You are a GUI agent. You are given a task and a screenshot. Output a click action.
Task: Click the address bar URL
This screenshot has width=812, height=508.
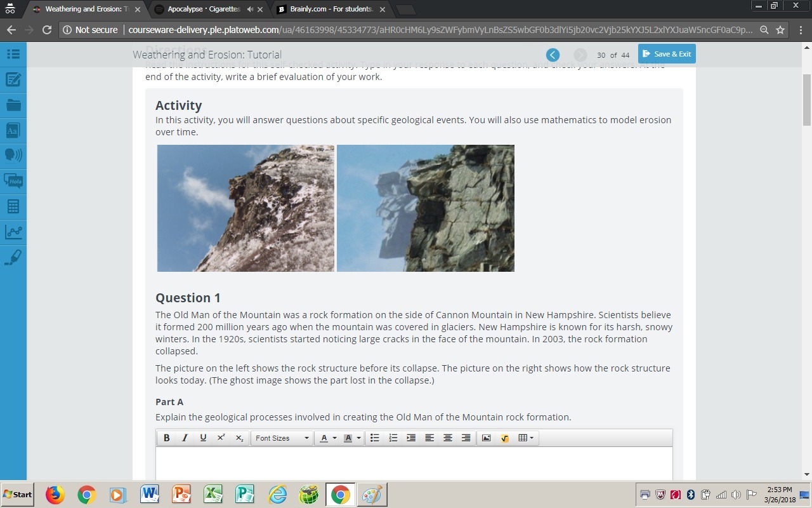pos(440,30)
